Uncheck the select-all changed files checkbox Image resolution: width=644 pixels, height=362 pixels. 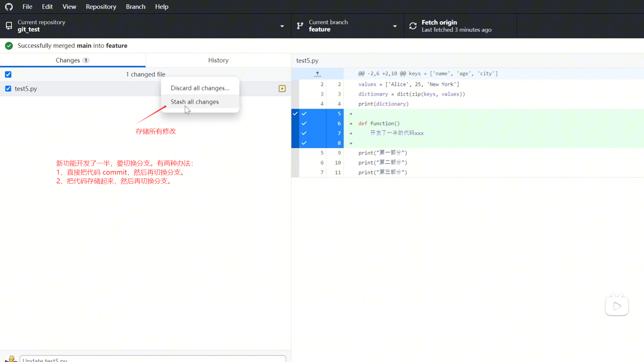(8, 74)
